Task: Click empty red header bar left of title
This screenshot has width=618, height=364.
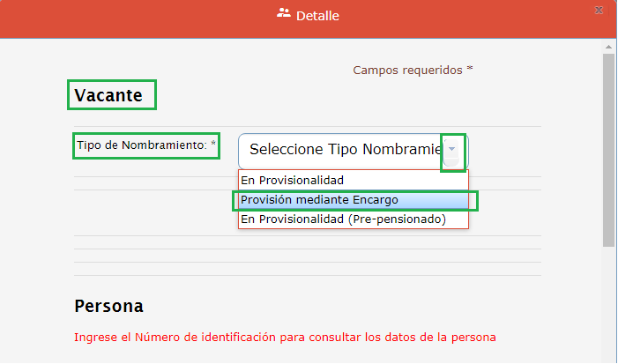Action: click(132, 18)
